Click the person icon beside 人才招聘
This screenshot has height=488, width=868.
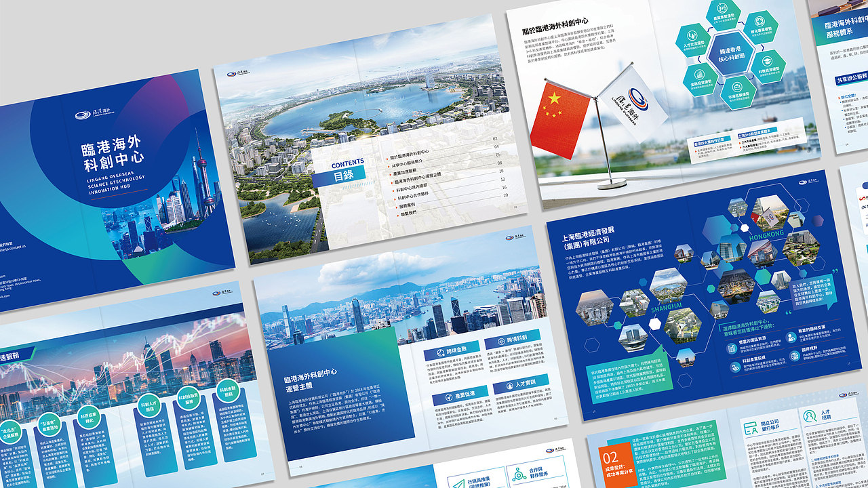click(x=810, y=415)
